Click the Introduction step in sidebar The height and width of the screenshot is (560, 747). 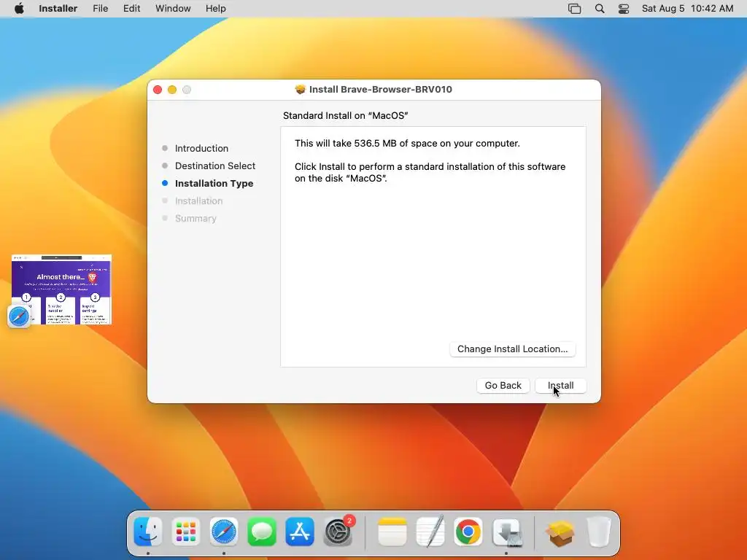pos(201,148)
